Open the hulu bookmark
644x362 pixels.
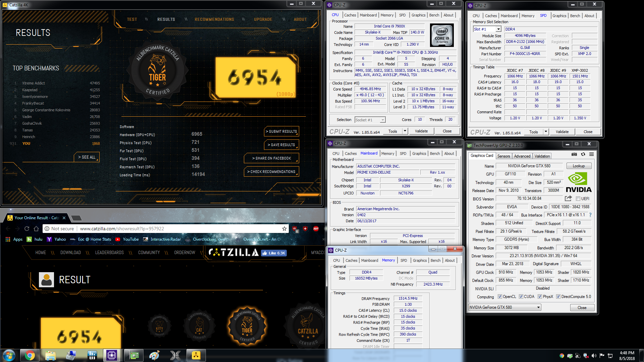[x=35, y=239]
